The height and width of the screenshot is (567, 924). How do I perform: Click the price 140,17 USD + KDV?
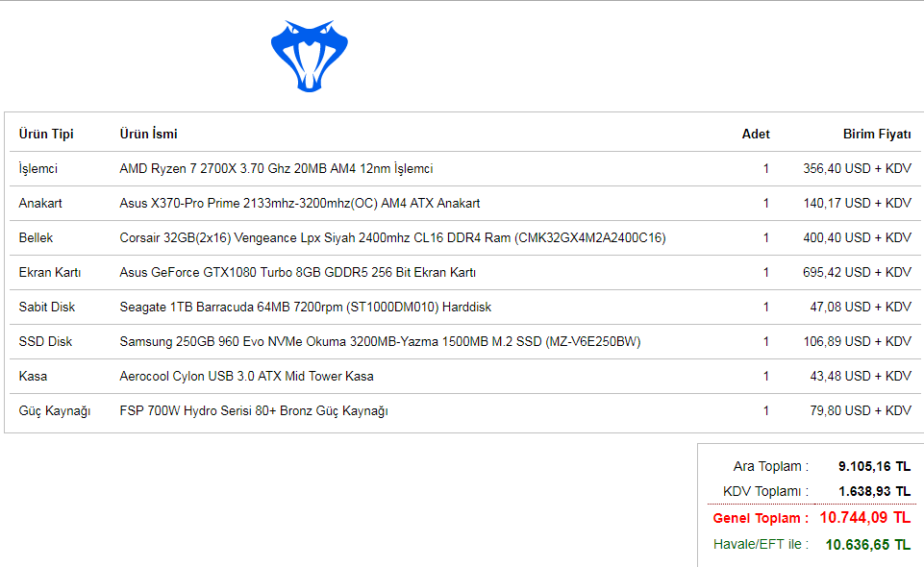(x=857, y=203)
